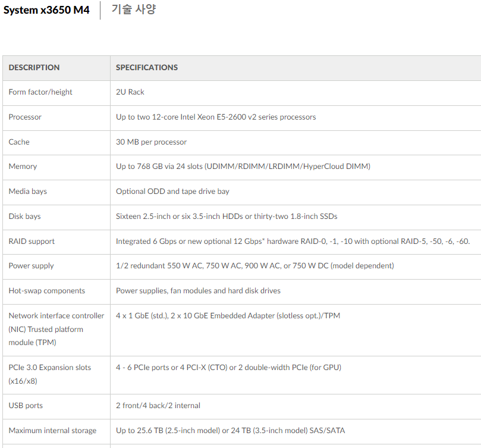Click the DESCRIPTION column header

point(34,68)
